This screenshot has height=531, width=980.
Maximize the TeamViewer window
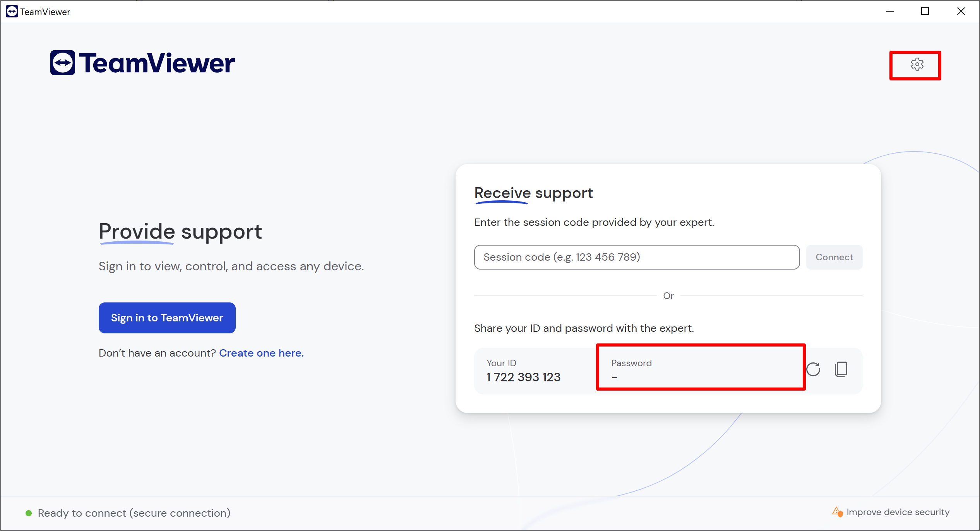[x=925, y=12]
